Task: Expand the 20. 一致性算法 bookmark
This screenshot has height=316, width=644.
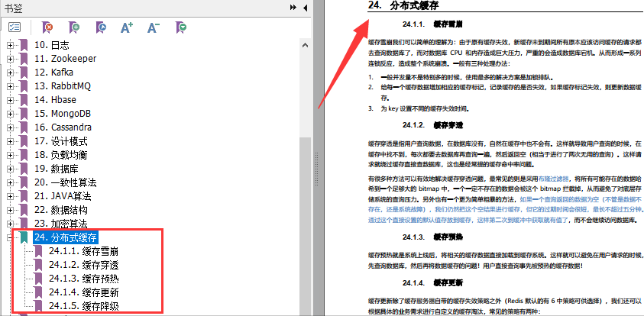Action: click(x=10, y=182)
